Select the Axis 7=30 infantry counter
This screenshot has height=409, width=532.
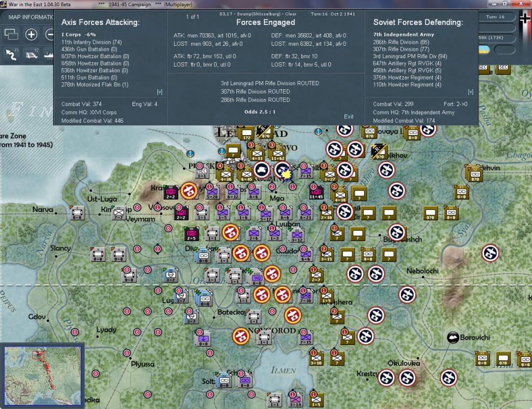click(x=305, y=296)
